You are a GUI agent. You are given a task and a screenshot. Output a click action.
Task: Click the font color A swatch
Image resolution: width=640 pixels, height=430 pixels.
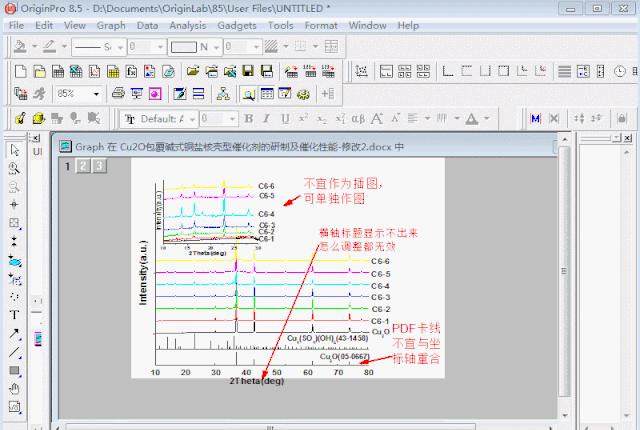[472, 119]
